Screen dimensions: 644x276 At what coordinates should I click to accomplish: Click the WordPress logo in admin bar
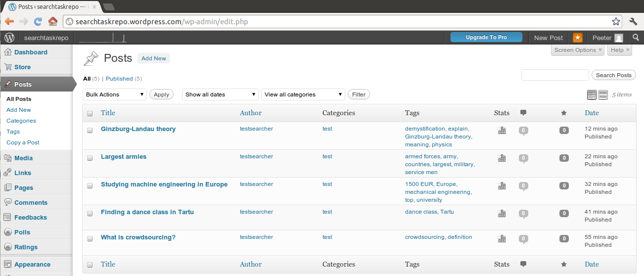tap(9, 38)
